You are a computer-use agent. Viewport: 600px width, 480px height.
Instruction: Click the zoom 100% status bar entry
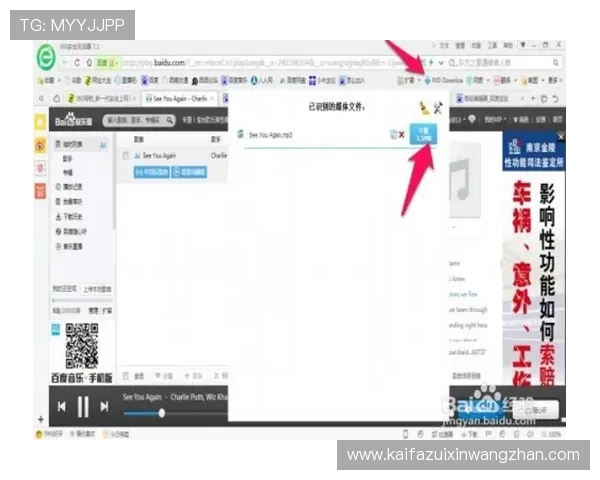pos(551,434)
